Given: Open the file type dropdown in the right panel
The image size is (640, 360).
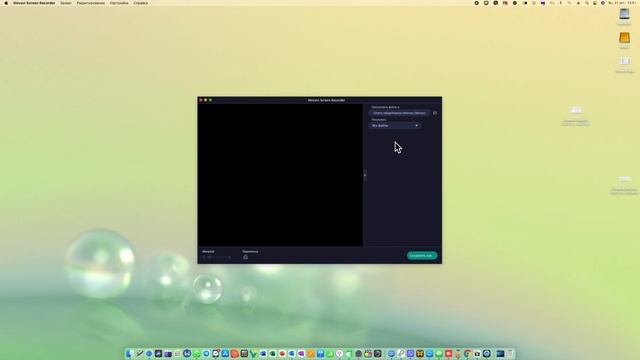Looking at the screenshot, I should (395, 126).
